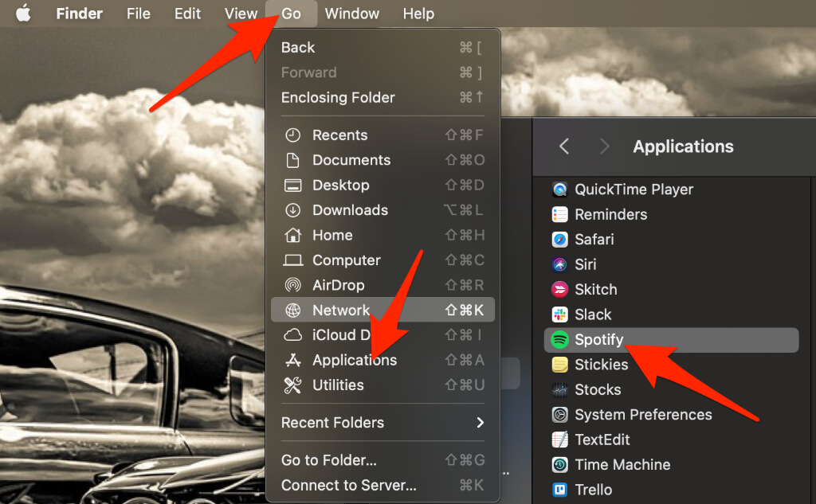Image resolution: width=816 pixels, height=504 pixels.
Task: Select Connect to Server… option
Action: tap(348, 485)
